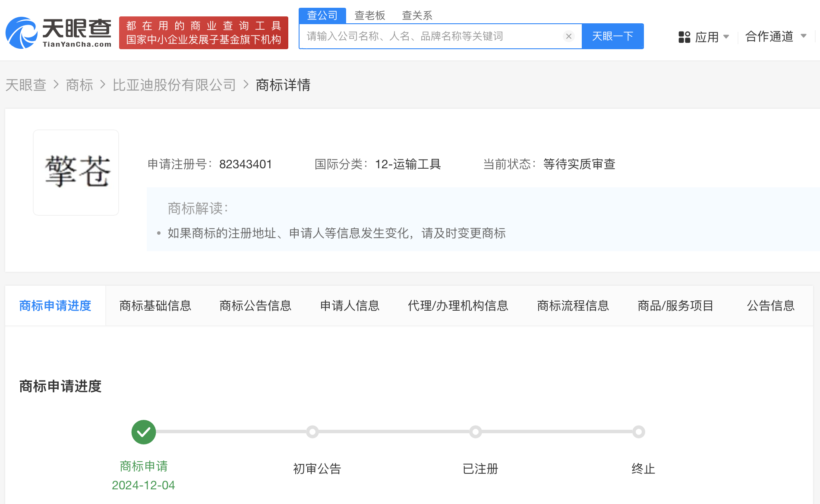Expand the 应用 dropdown menu

tap(711, 37)
